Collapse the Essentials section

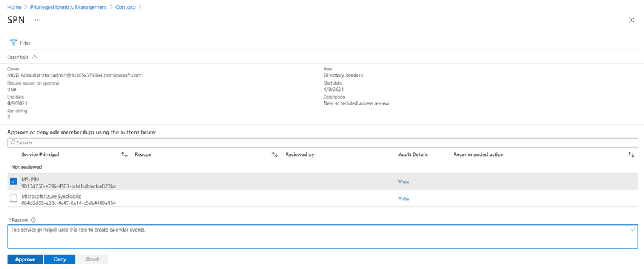(x=35, y=57)
